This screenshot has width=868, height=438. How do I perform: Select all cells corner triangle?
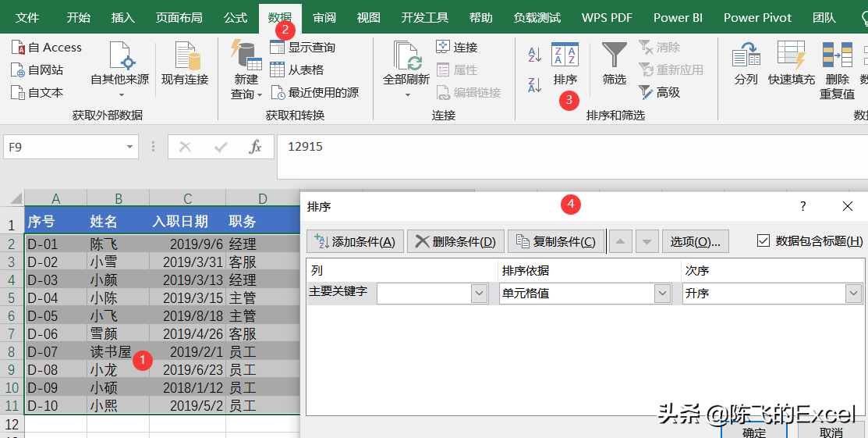click(16, 198)
